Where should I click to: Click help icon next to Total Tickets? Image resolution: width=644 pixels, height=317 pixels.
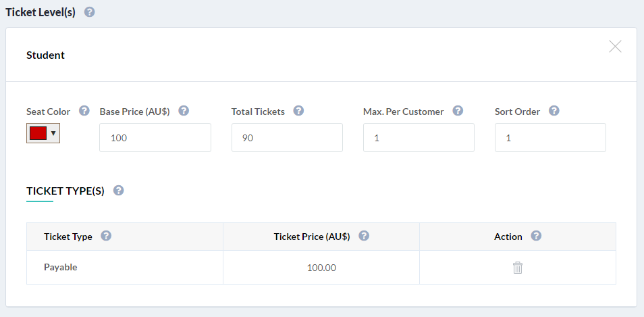[x=298, y=111]
